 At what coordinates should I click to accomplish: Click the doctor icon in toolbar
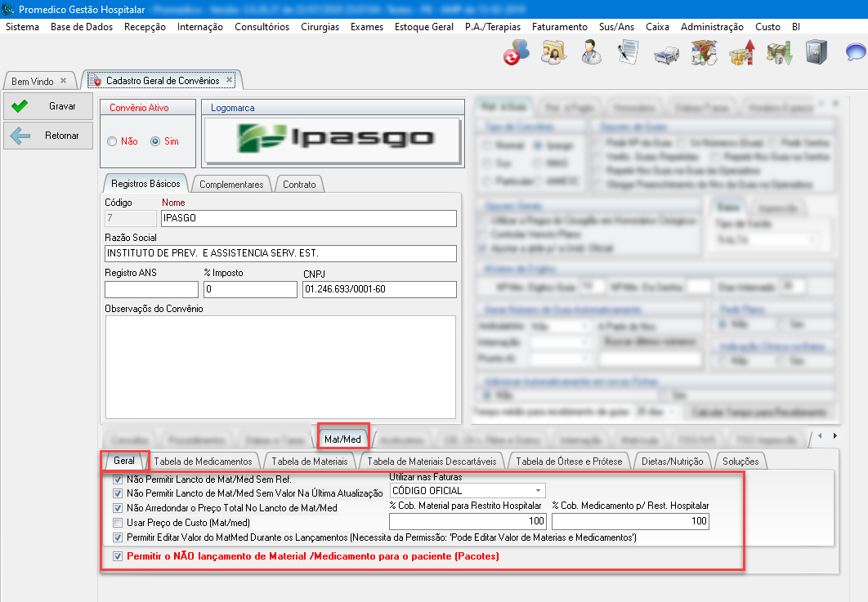click(x=591, y=52)
